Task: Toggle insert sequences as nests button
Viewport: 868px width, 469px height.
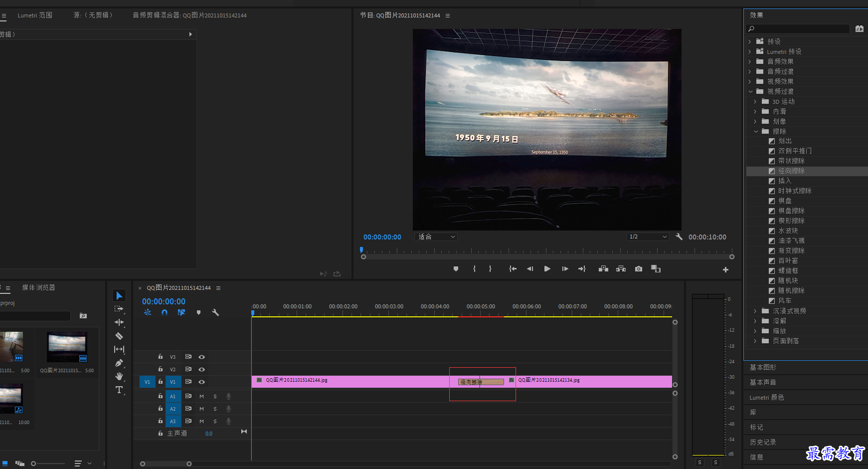Action: click(x=148, y=312)
